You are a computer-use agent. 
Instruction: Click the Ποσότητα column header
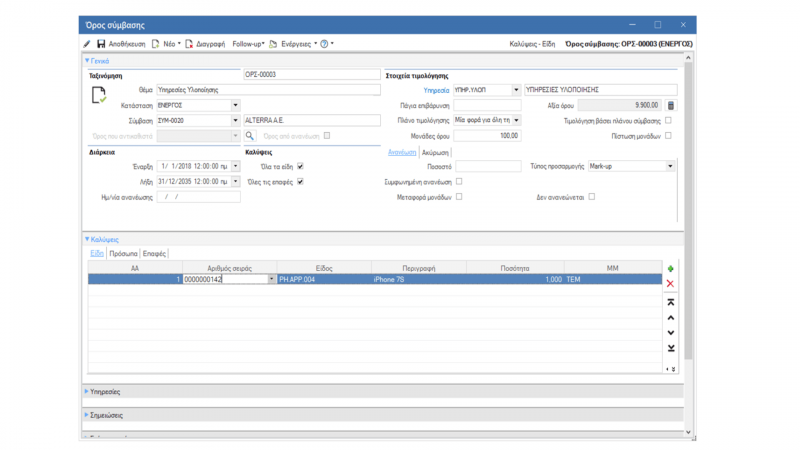click(515, 268)
